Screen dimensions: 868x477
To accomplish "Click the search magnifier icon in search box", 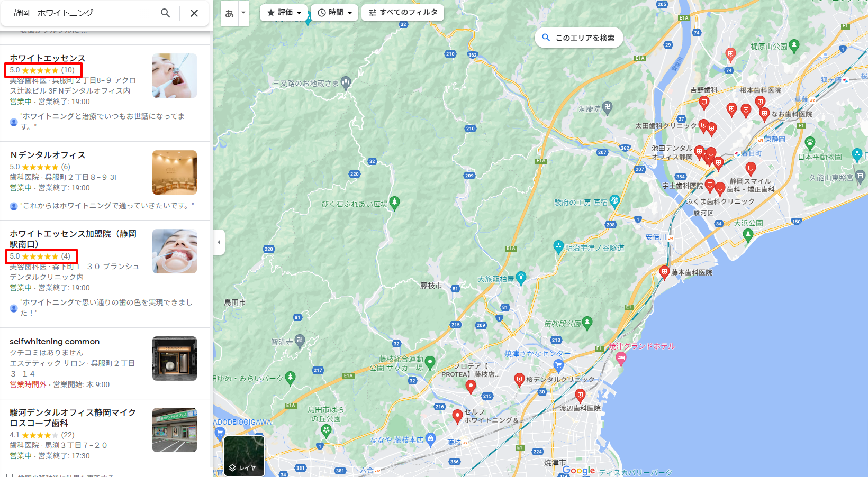I will (x=166, y=13).
